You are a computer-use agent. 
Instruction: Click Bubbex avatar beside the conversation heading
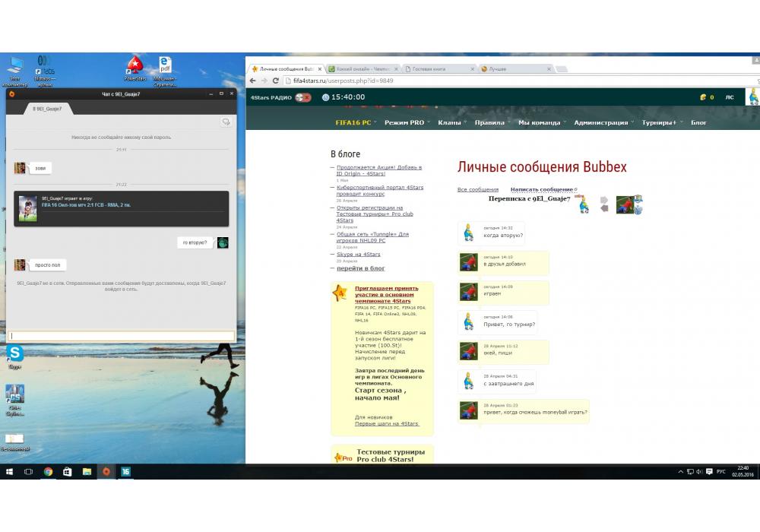point(584,205)
